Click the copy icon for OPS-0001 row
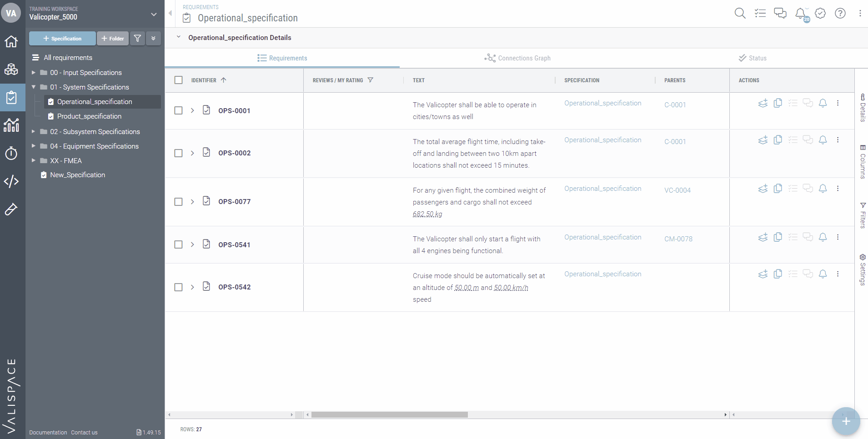Image resolution: width=868 pixels, height=439 pixels. (x=778, y=103)
